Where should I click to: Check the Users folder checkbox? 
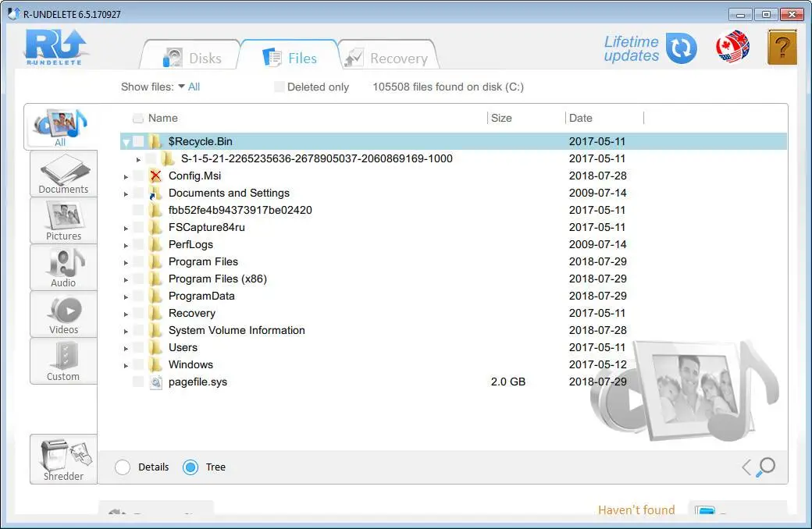point(137,347)
